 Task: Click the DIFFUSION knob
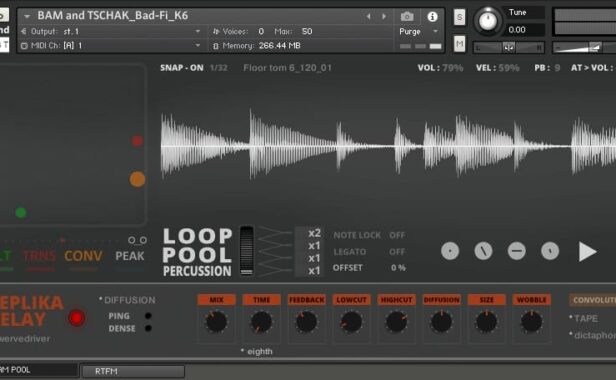(442, 322)
